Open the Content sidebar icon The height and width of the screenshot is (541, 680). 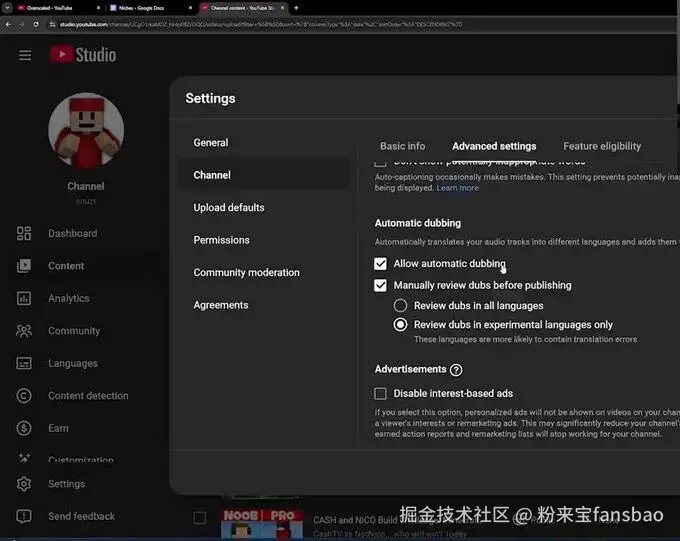click(x=24, y=266)
